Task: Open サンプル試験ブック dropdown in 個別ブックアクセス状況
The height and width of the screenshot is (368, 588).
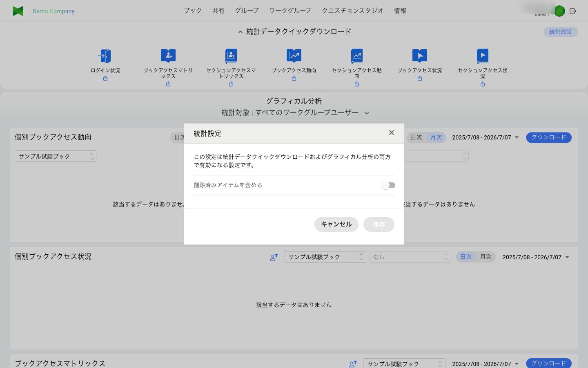Action: coord(325,257)
